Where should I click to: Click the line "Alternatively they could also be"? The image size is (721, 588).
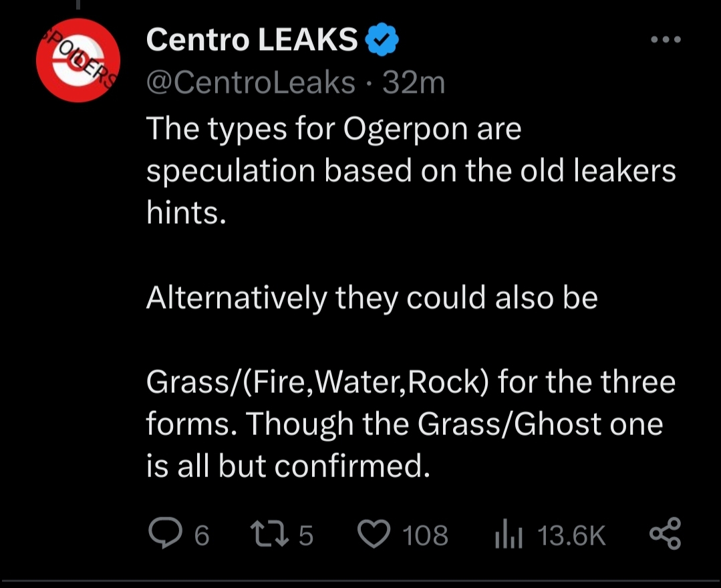372,298
